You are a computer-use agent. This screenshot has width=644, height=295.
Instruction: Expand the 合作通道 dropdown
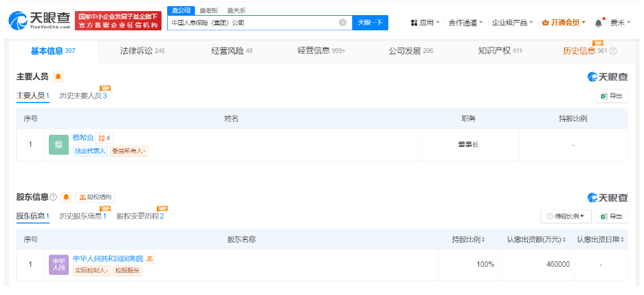[466, 23]
